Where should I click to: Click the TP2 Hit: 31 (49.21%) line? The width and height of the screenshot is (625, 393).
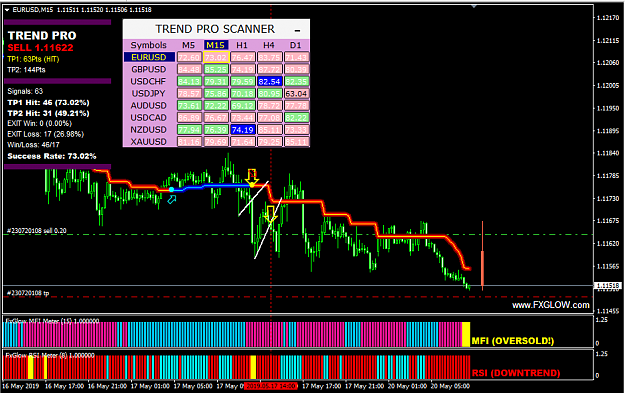tap(48, 113)
